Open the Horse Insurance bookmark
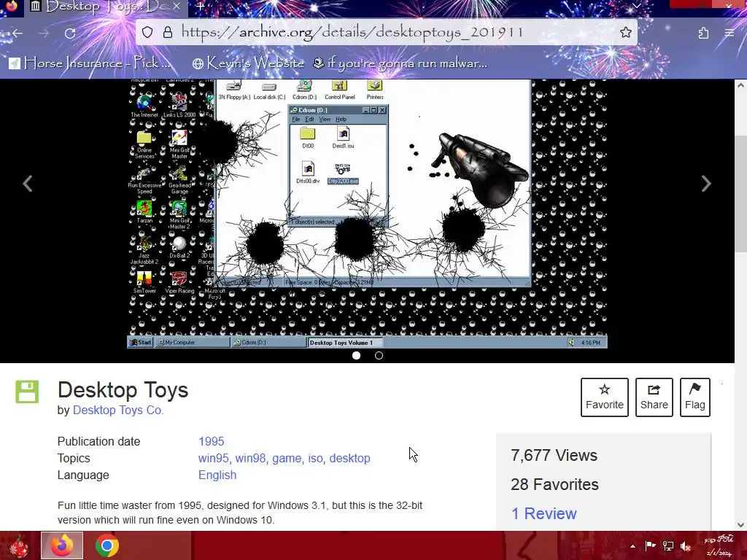The height and width of the screenshot is (560, 747). (90, 63)
